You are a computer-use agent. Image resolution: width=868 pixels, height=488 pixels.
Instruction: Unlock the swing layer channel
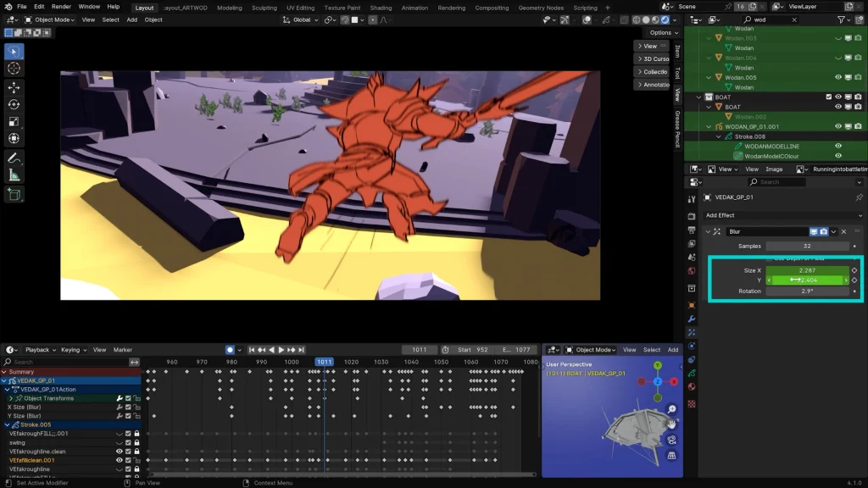coord(136,442)
